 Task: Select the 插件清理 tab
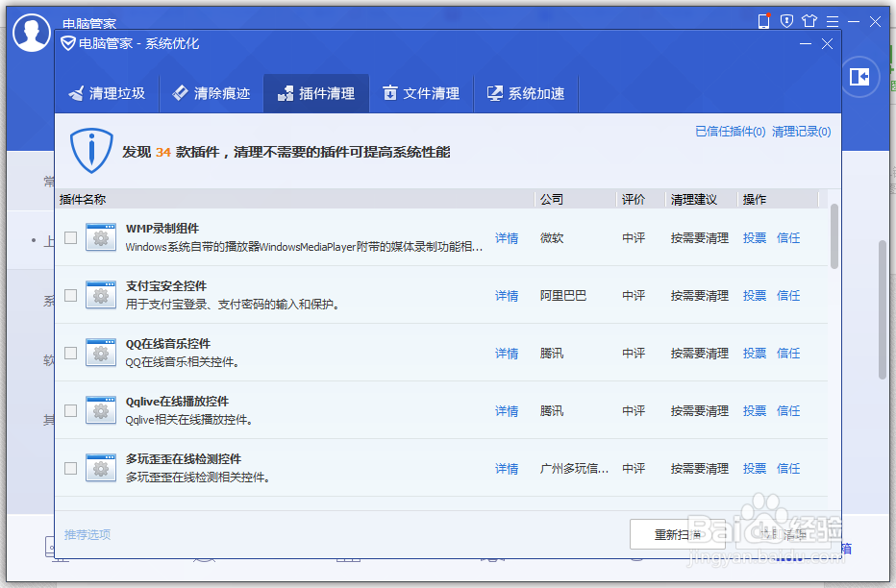click(316, 93)
